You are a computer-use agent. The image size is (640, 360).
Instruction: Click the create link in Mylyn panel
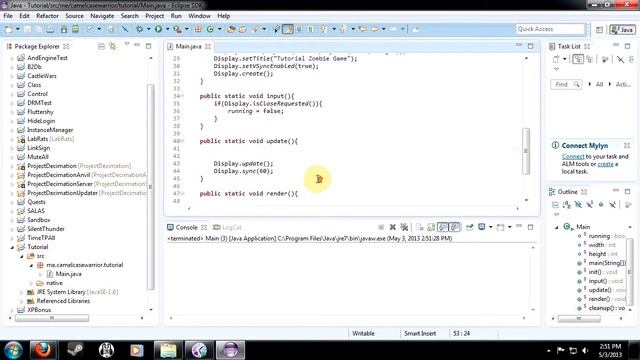coord(605,164)
